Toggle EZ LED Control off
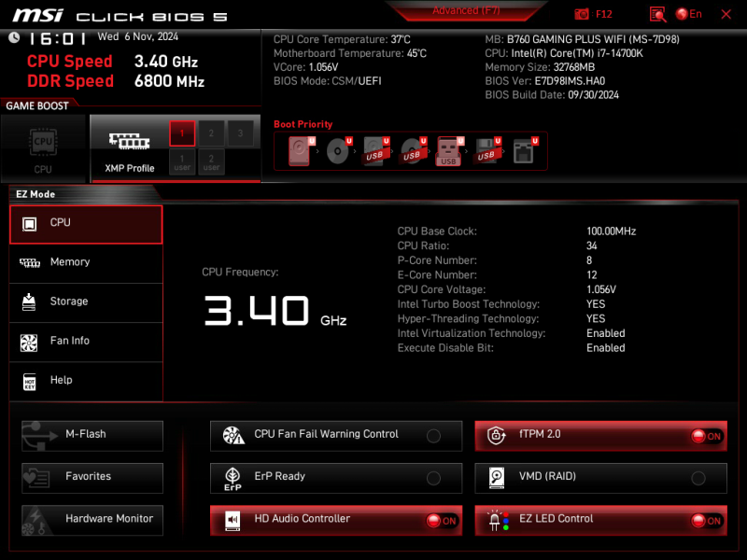 tap(705, 520)
